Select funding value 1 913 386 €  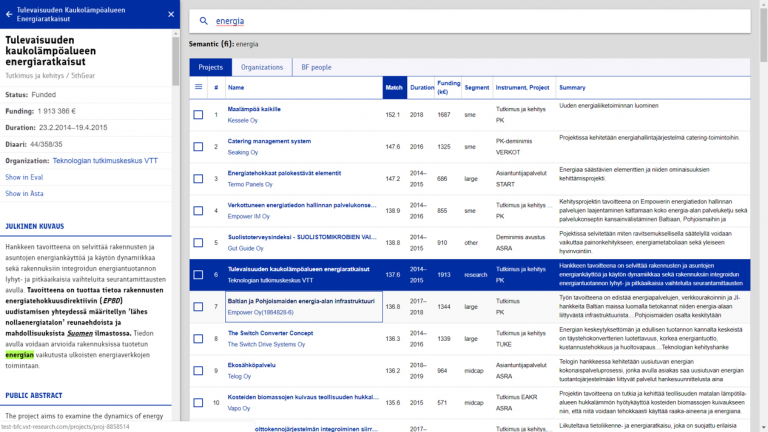[56, 111]
